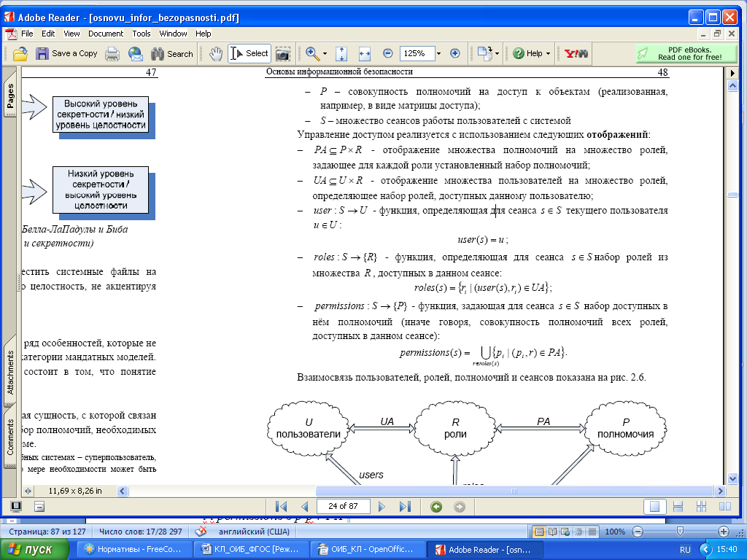This screenshot has height=560, width=747.
Task: Select Facing pages layout
Action: coord(724,507)
